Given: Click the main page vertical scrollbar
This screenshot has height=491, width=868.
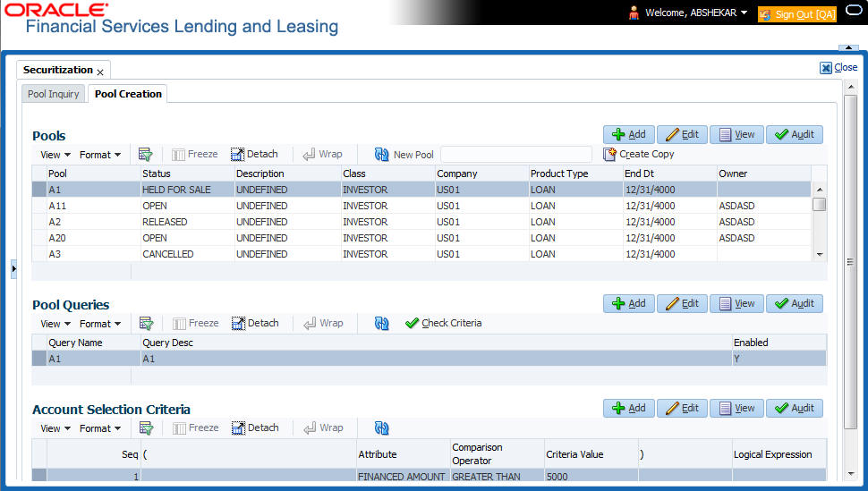Looking at the screenshot, I should pos(850,261).
